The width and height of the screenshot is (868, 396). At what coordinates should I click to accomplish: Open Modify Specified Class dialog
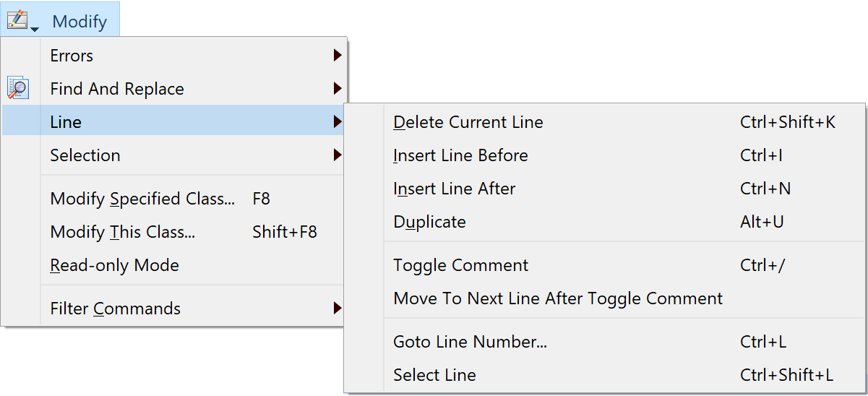173,199
